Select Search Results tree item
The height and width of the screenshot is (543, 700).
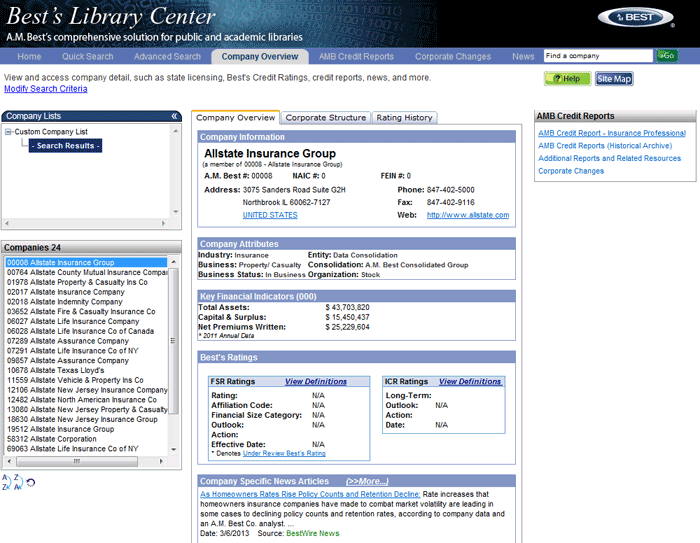(66, 146)
